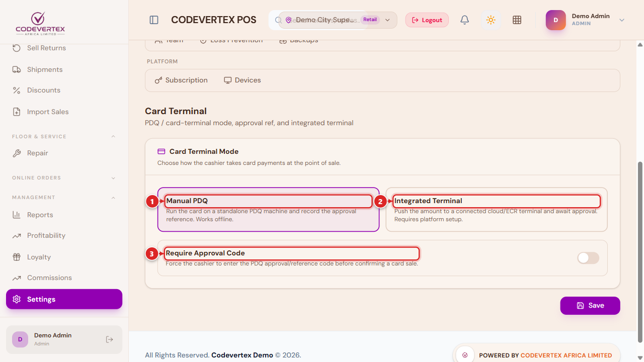Click the Discounts percent icon
644x362 pixels.
click(17, 90)
